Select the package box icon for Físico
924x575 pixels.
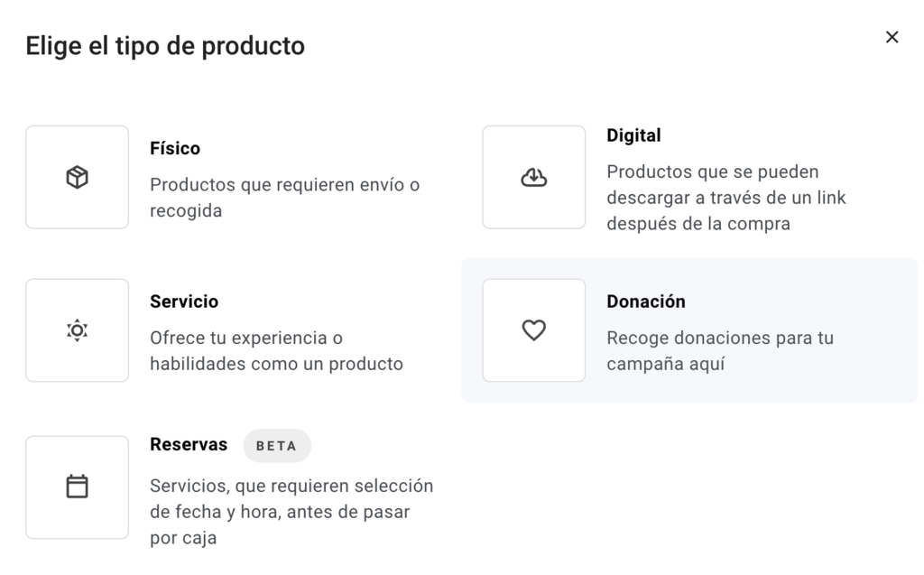click(77, 176)
